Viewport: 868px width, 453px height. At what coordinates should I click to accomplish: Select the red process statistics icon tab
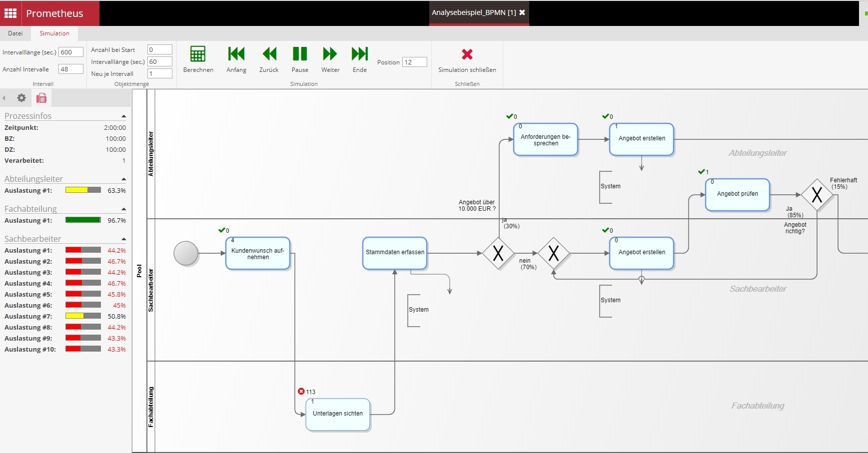click(41, 98)
